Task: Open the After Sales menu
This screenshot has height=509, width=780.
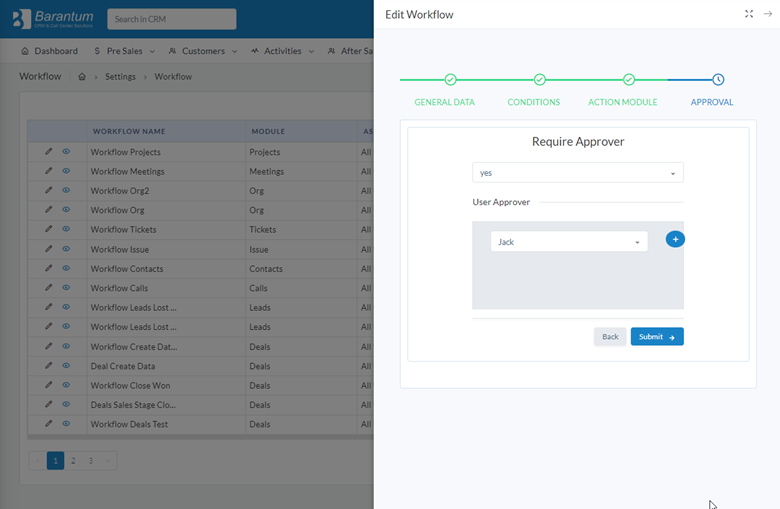Action: tap(350, 51)
